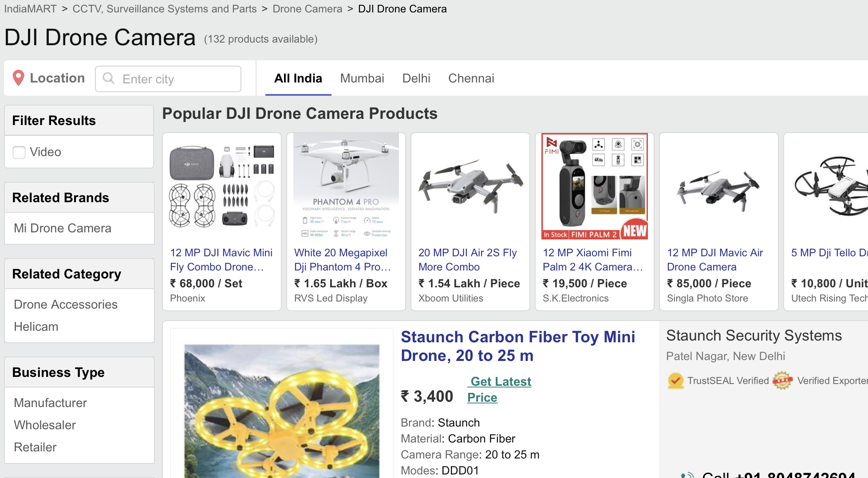Open Mi Drone Camera related brand
The width and height of the screenshot is (868, 478).
coord(63,228)
